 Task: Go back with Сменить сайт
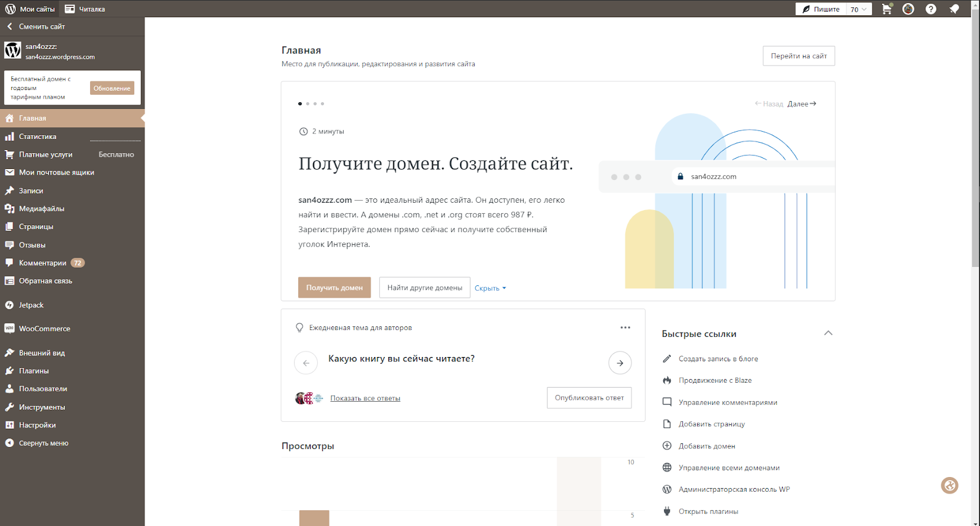click(x=72, y=26)
